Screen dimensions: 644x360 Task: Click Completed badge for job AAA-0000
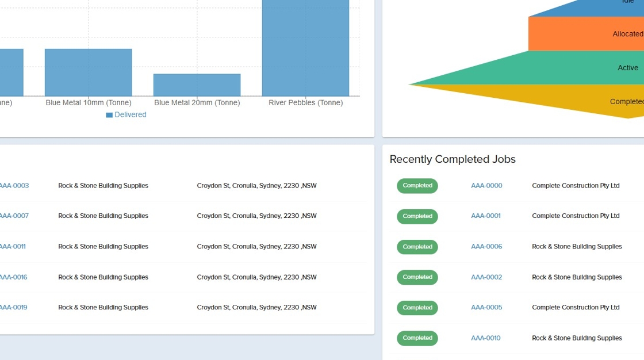click(x=417, y=186)
